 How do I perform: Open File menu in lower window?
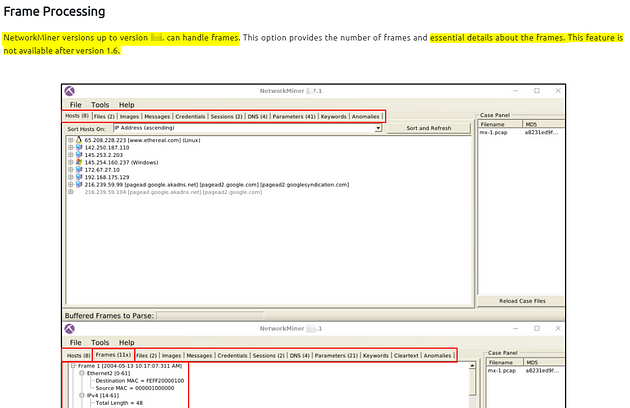coord(76,342)
